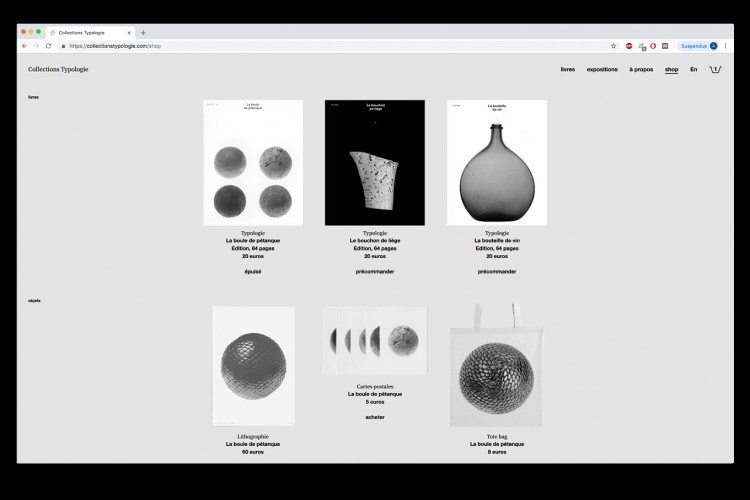
Task: Click the '60 euros' lithographie price
Action: (x=253, y=452)
